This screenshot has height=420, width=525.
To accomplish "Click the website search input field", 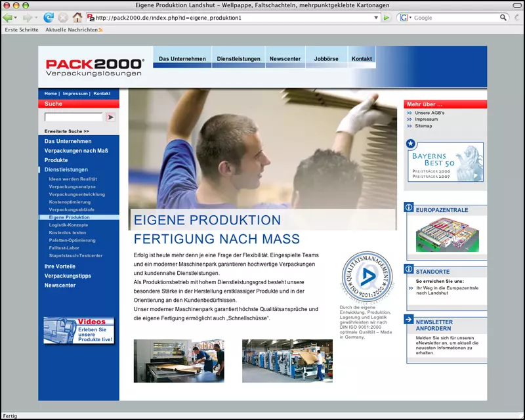I will [x=73, y=117].
